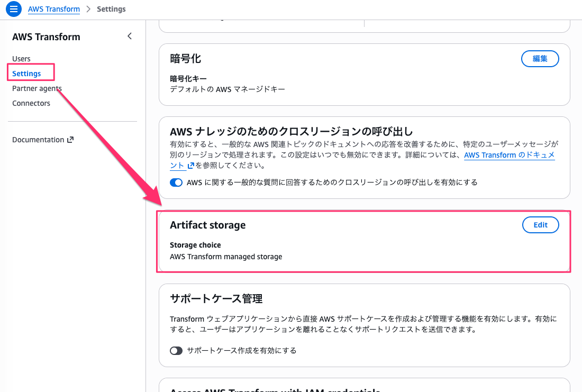
Task: Click the Artifact storage heading
Action: pyautogui.click(x=207, y=225)
